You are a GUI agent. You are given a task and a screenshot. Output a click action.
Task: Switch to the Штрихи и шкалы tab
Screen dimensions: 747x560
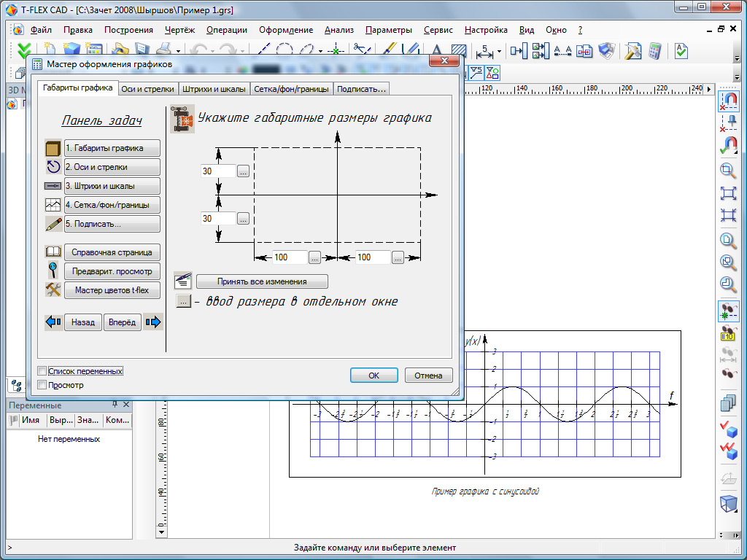[214, 89]
